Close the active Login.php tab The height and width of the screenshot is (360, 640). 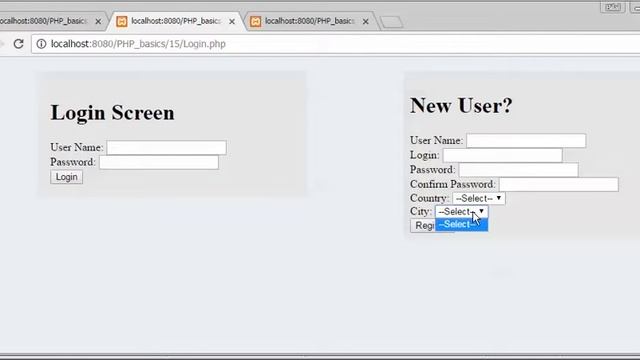[x=232, y=21]
